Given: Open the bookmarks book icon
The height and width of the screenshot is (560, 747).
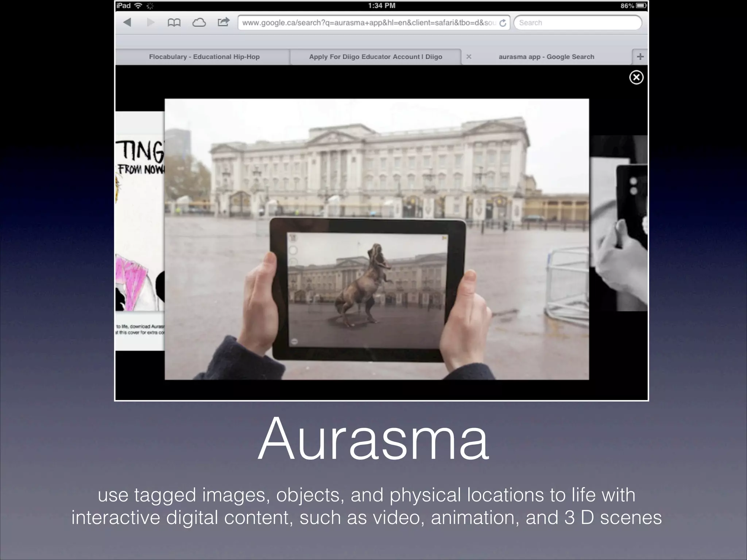Looking at the screenshot, I should point(174,23).
